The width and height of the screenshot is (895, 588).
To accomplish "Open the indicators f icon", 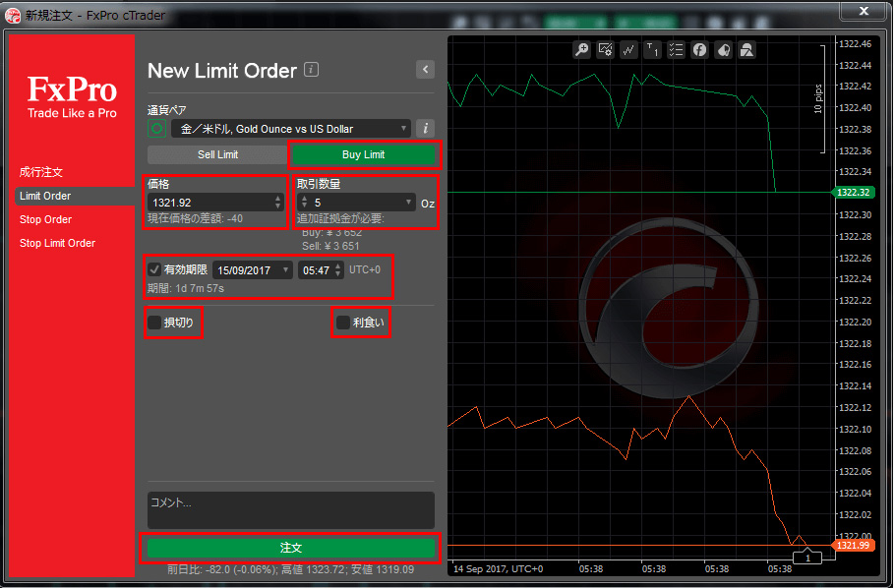I will pyautogui.click(x=699, y=50).
